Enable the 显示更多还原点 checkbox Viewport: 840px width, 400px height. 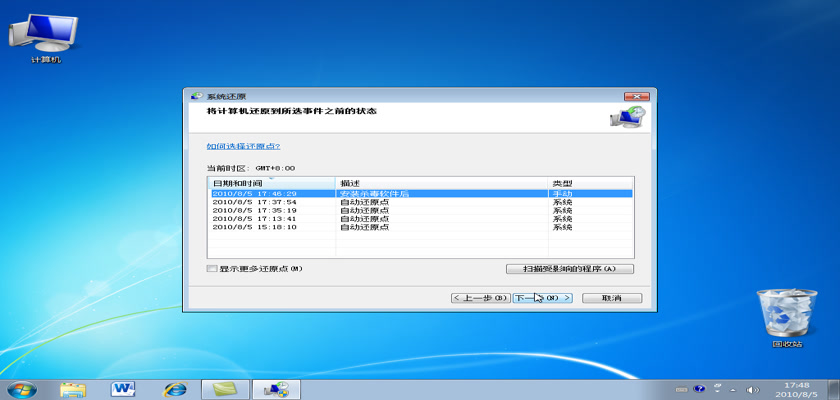pyautogui.click(x=211, y=269)
